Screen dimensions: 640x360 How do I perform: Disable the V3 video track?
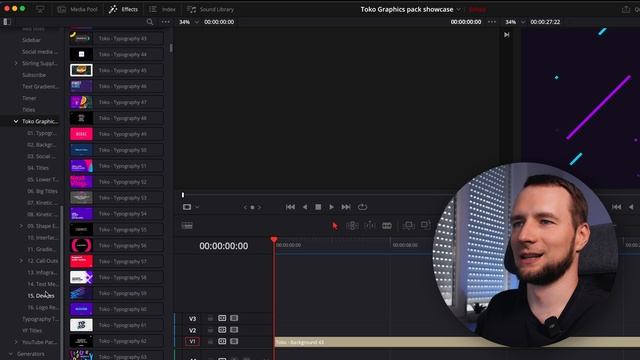click(234, 318)
